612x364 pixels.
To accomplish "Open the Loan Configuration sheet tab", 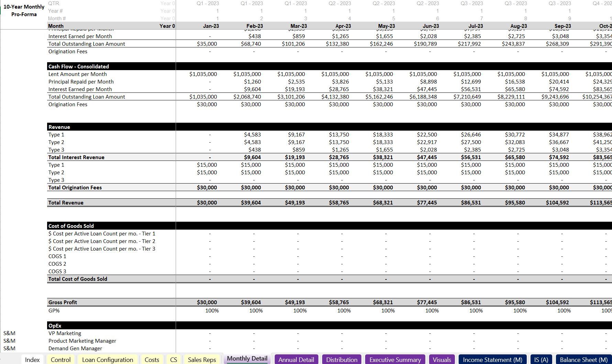I will 108,360.
